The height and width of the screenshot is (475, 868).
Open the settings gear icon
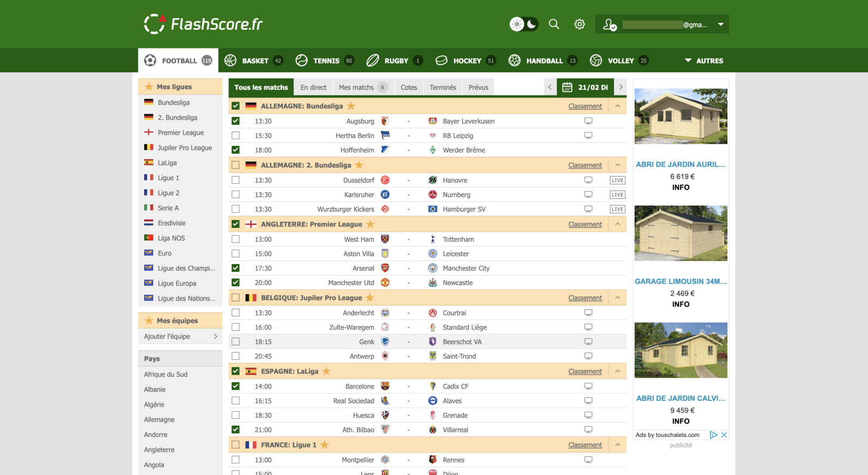[x=580, y=24]
